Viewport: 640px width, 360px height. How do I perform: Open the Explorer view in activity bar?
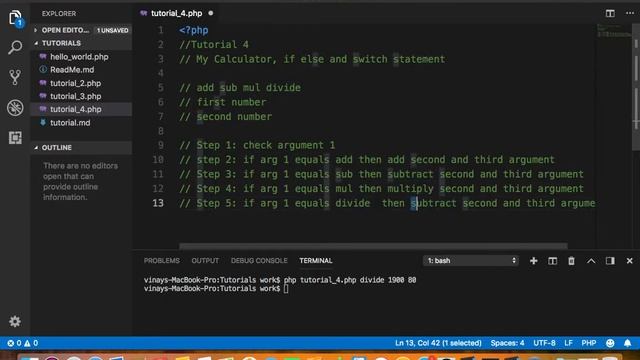pos(15,18)
